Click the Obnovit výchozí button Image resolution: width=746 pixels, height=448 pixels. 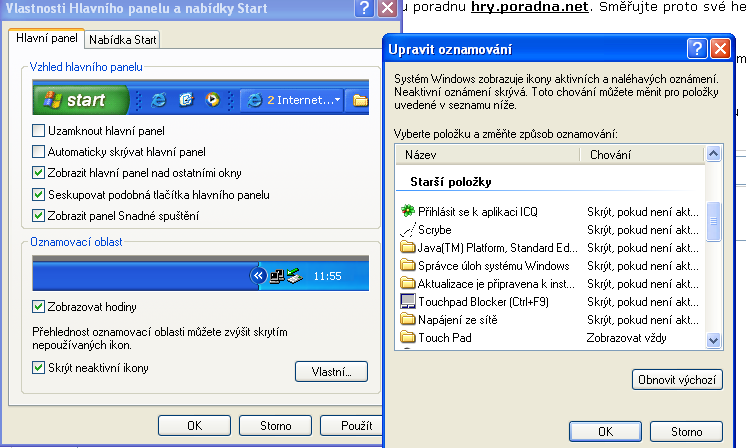click(x=677, y=380)
